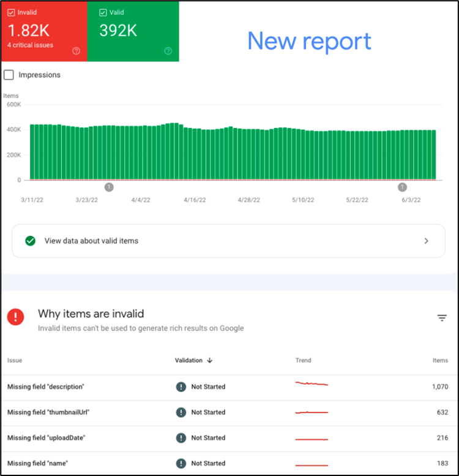Open the chart annotation marker near 6/3/22

[402, 187]
